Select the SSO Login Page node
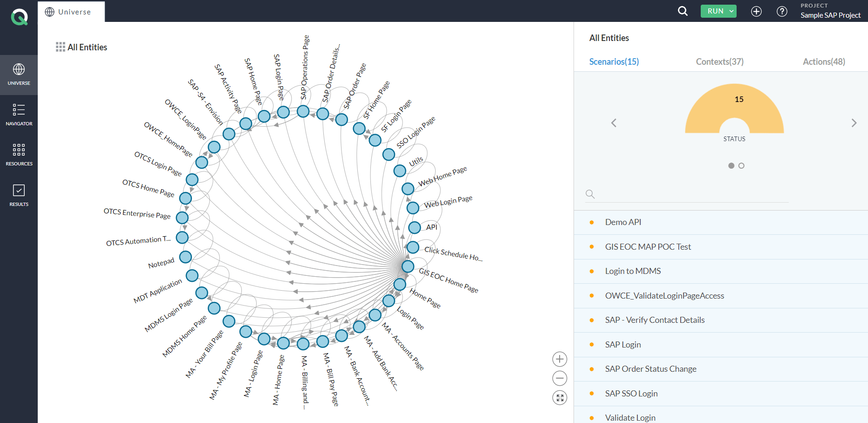 pos(389,154)
